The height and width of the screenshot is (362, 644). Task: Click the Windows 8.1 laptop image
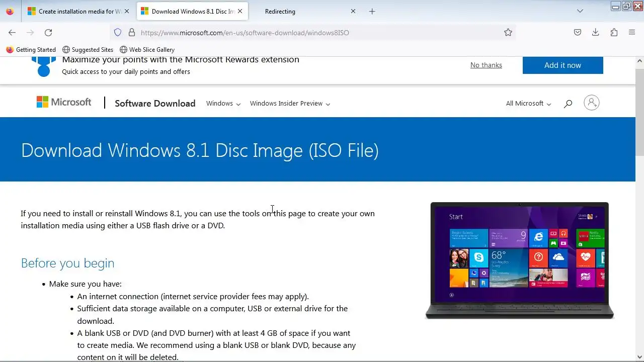tap(520, 260)
